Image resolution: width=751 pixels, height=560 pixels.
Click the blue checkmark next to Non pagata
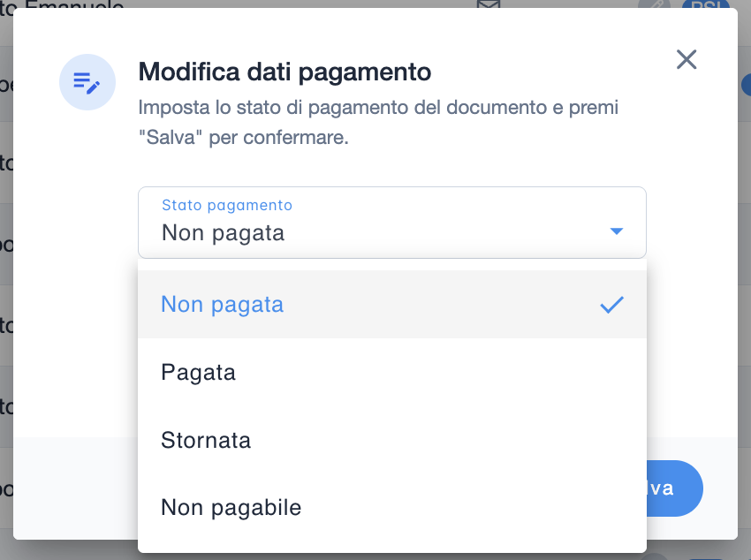point(611,305)
